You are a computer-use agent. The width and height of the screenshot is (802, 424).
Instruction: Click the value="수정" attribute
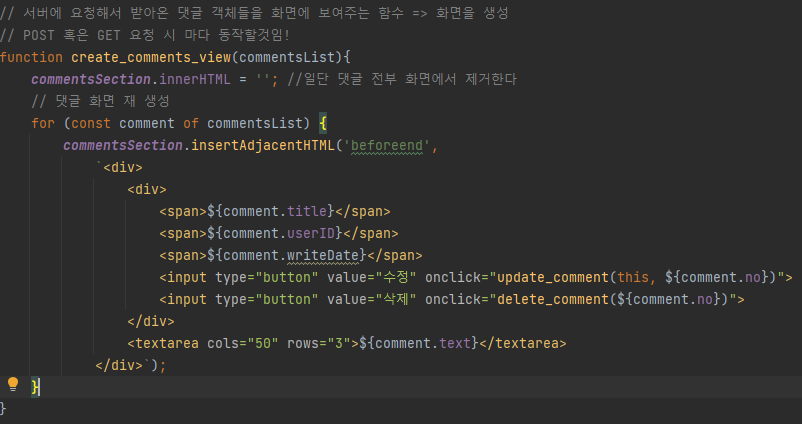coord(372,277)
